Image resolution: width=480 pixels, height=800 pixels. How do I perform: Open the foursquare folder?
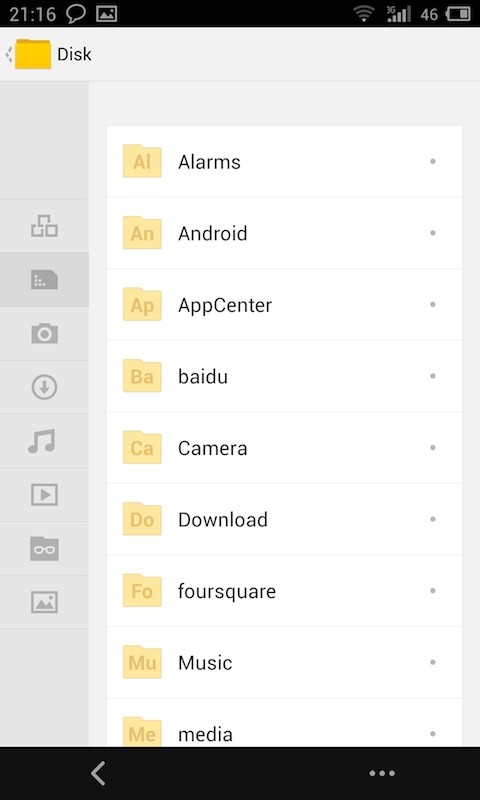tap(284, 591)
